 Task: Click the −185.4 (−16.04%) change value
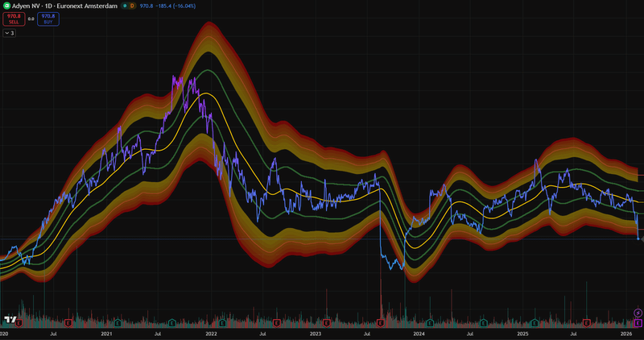tap(175, 6)
